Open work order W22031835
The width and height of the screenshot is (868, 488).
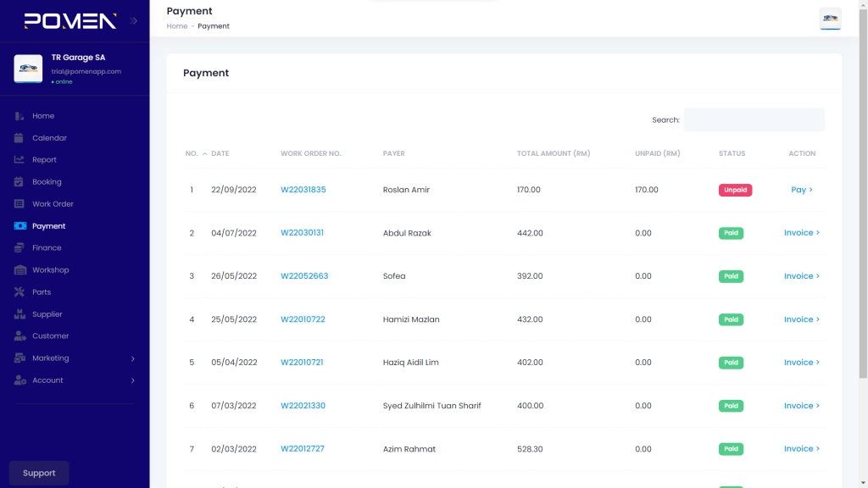303,190
